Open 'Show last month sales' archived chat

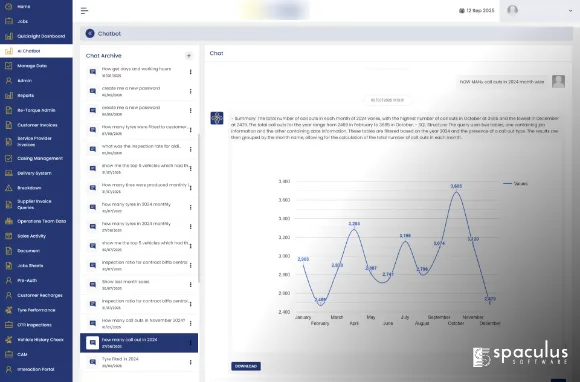139,284
